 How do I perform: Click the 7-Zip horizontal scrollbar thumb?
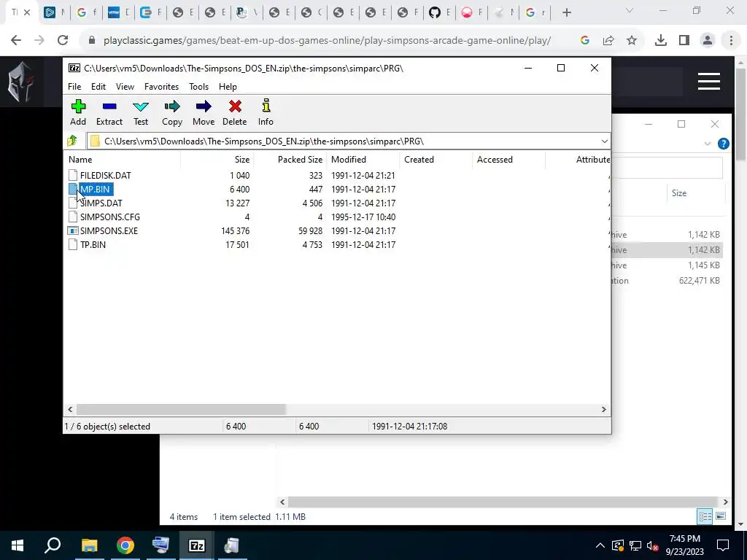[x=181, y=410]
